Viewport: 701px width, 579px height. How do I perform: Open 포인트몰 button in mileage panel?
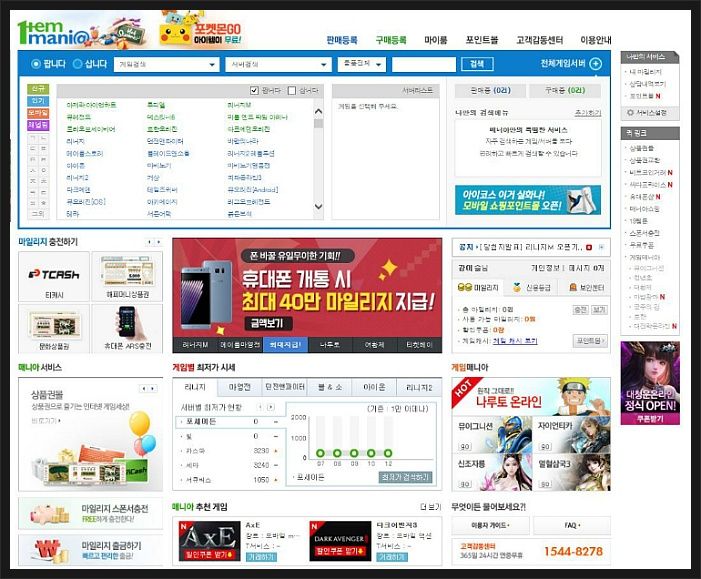[x=590, y=341]
